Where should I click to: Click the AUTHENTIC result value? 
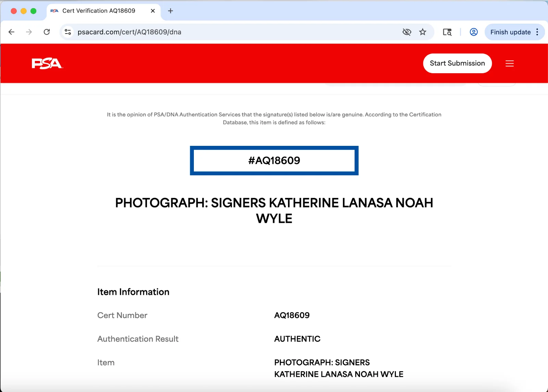click(x=297, y=339)
